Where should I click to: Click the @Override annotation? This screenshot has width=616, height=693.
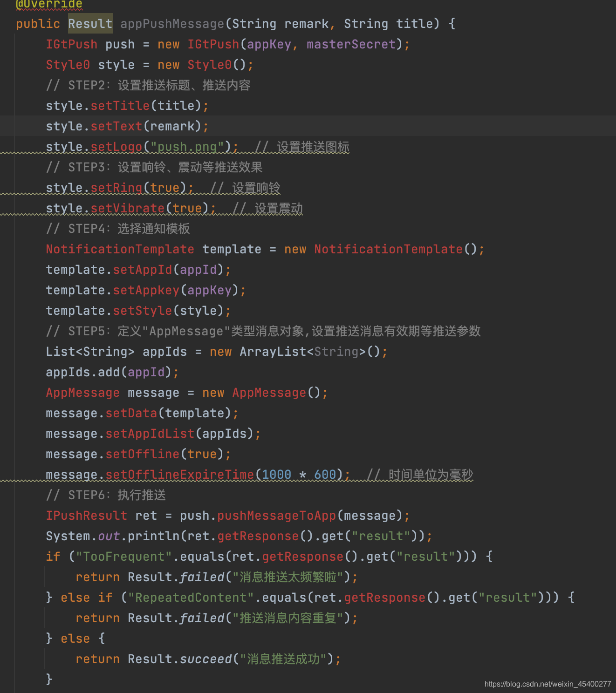click(49, 4)
